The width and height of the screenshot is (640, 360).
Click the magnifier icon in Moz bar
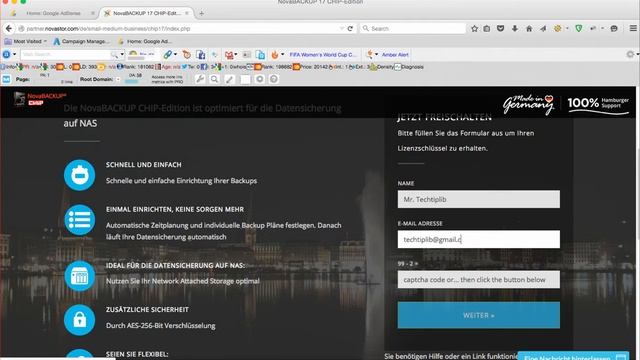pos(214,79)
